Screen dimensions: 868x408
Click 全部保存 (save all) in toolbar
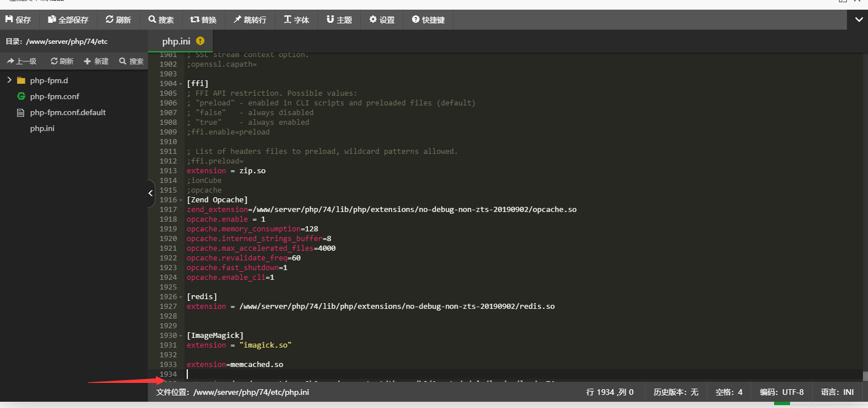68,20
